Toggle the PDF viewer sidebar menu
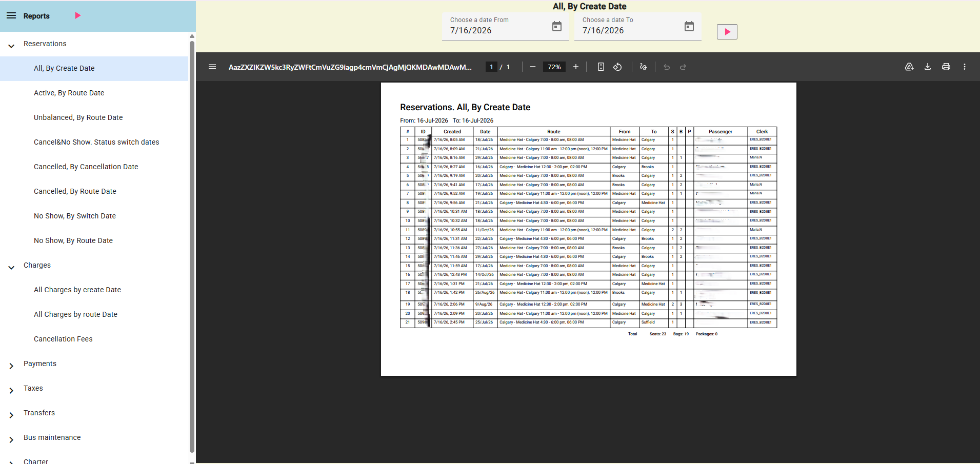The width and height of the screenshot is (980, 464). coord(212,67)
